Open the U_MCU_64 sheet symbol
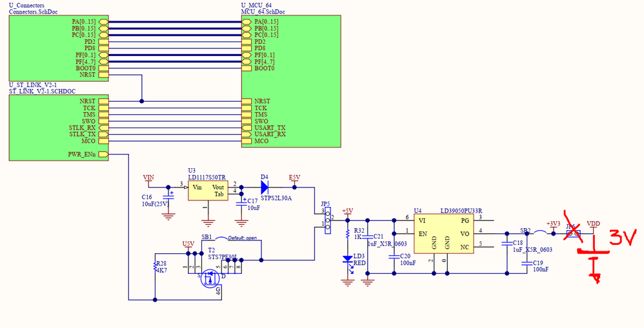The width and height of the screenshot is (644, 328). (x=291, y=81)
